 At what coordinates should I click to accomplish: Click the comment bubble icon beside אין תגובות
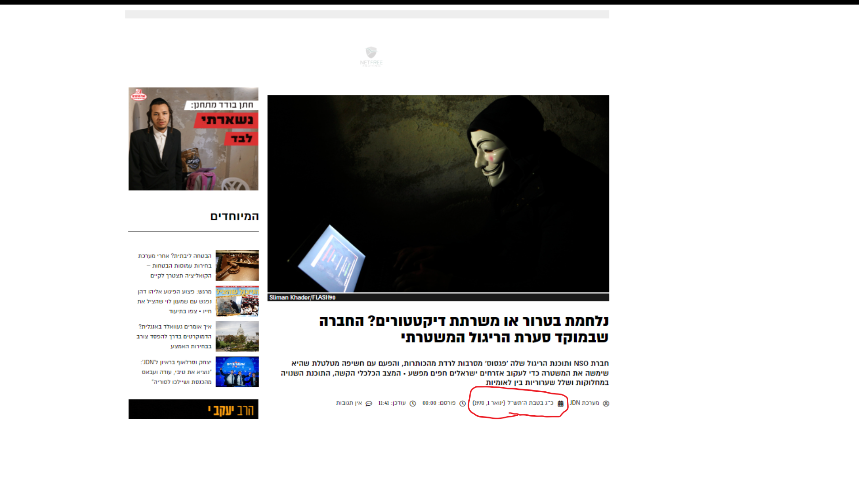369,404
